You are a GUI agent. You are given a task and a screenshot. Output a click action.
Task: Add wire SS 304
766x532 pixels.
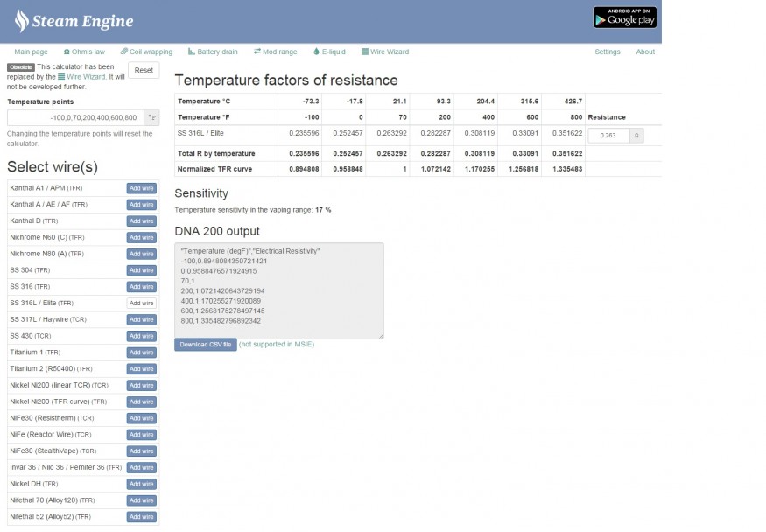(142, 270)
